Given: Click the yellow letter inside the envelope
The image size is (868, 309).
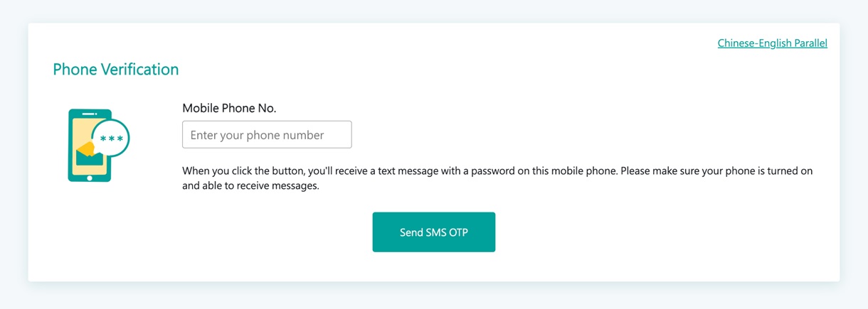Looking at the screenshot, I should click(86, 148).
